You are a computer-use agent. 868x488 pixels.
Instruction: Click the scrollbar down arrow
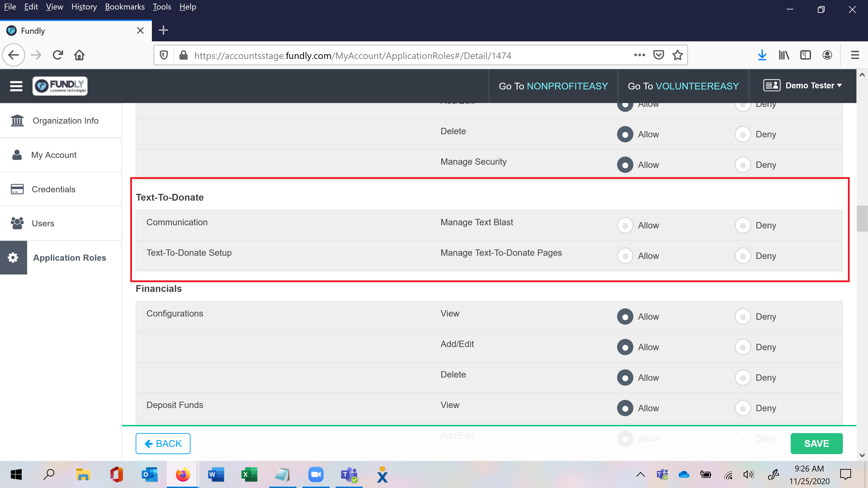point(862,455)
